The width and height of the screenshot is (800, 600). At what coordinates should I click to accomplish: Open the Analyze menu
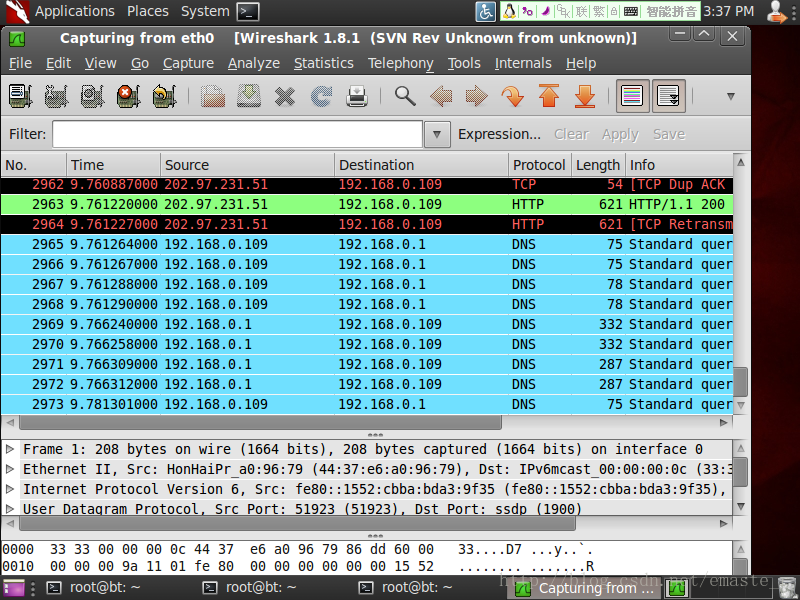pyautogui.click(x=254, y=63)
